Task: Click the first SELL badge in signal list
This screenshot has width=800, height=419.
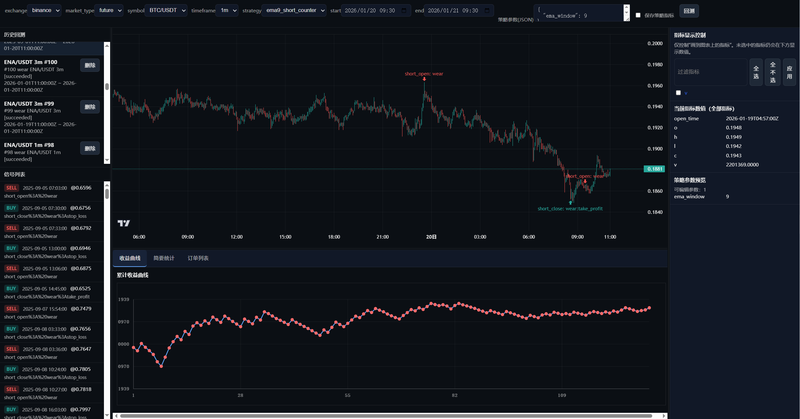Action: [12, 187]
